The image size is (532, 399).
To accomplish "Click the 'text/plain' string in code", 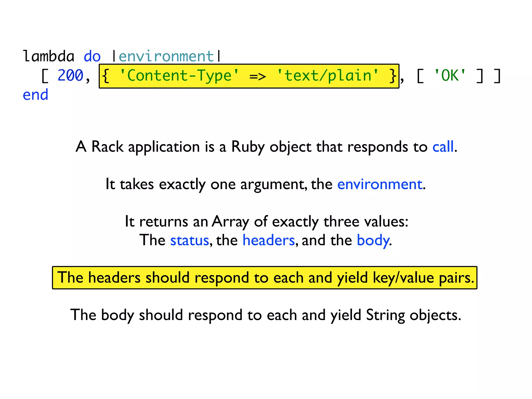I will (328, 76).
